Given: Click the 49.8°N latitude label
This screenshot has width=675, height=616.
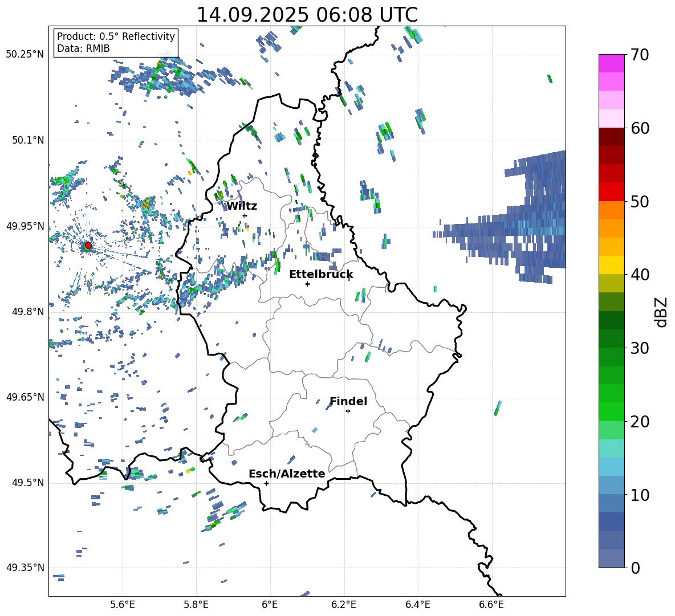Looking at the screenshot, I should [x=27, y=312].
